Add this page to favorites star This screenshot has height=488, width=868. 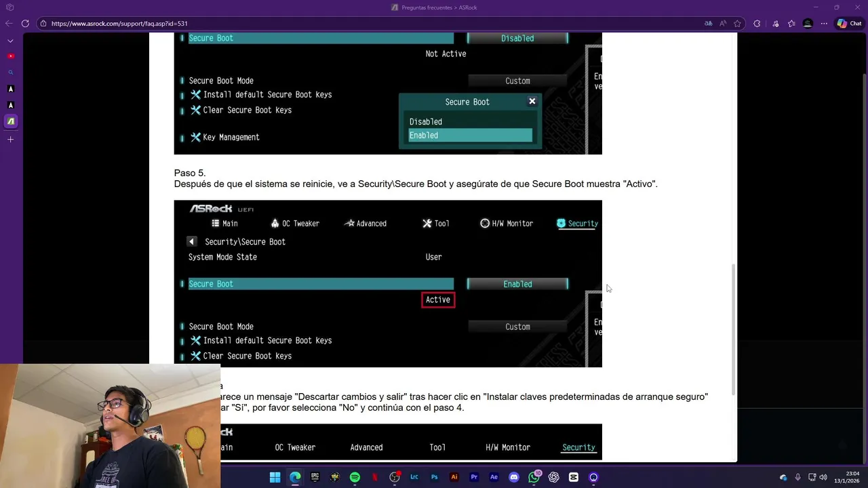point(737,23)
